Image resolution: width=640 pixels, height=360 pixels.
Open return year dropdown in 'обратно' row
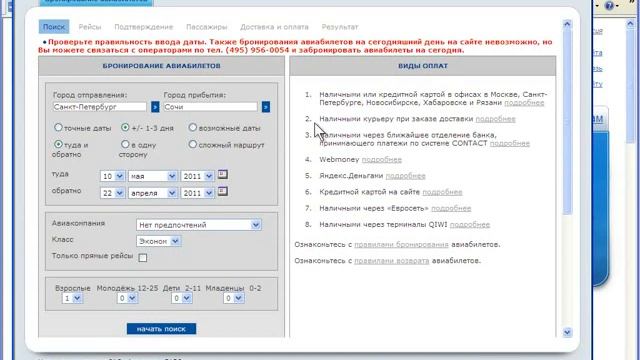(197, 193)
